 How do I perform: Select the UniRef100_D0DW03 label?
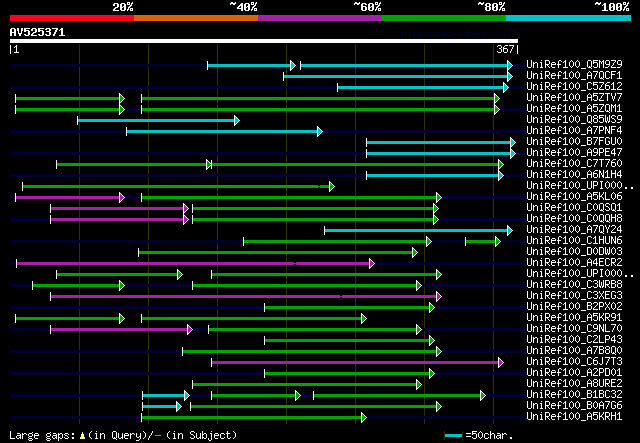(x=574, y=252)
